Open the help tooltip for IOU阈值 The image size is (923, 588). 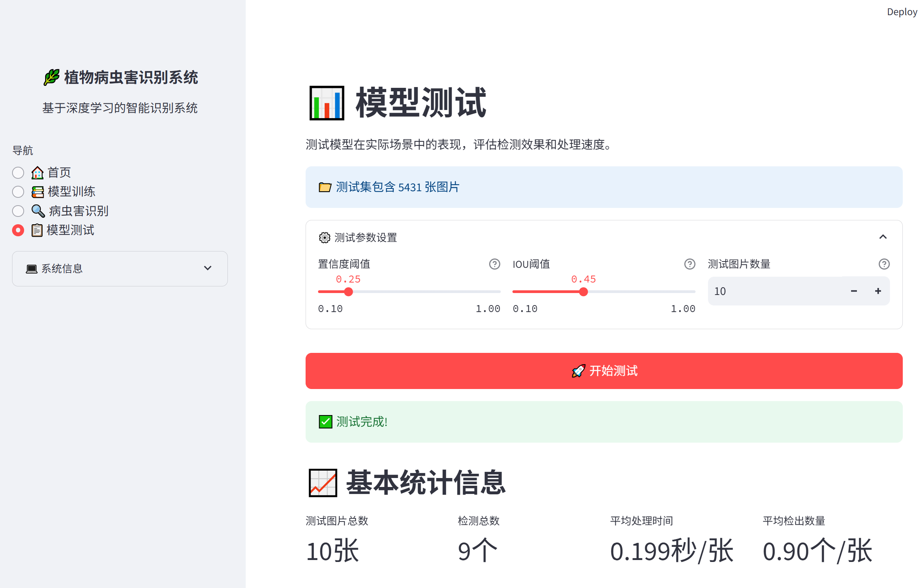[689, 264]
